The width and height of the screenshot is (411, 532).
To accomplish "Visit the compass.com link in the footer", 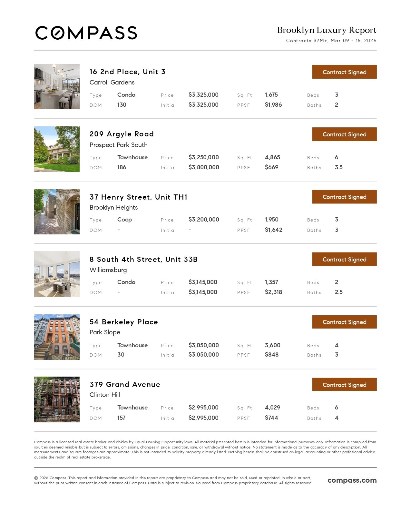I will coord(352,480).
